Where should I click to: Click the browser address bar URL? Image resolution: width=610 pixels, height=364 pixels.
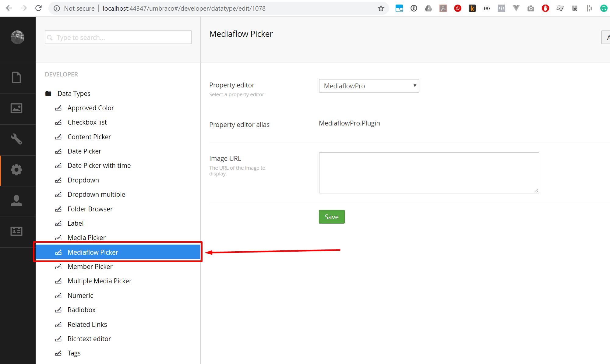click(184, 9)
